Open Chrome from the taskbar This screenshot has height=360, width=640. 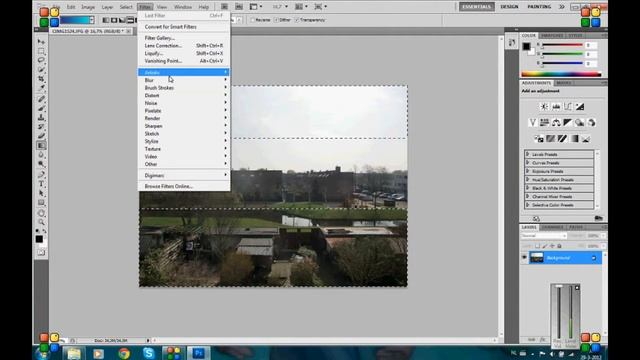point(124,353)
